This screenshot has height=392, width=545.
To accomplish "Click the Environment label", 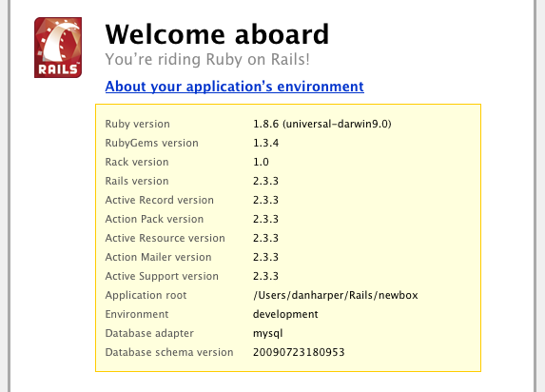I will [x=137, y=314].
